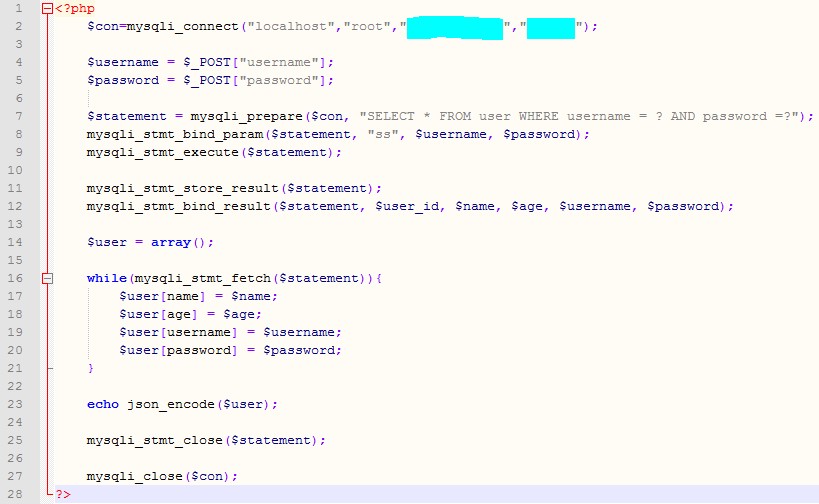Click mysqli_stmt_fetch in the while condition
The image size is (819, 504).
click(x=203, y=278)
